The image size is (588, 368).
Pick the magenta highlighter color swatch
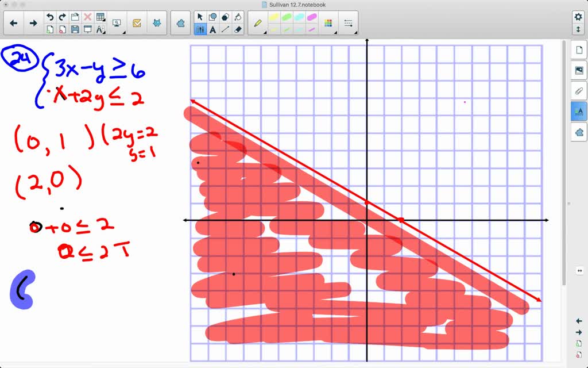312,17
